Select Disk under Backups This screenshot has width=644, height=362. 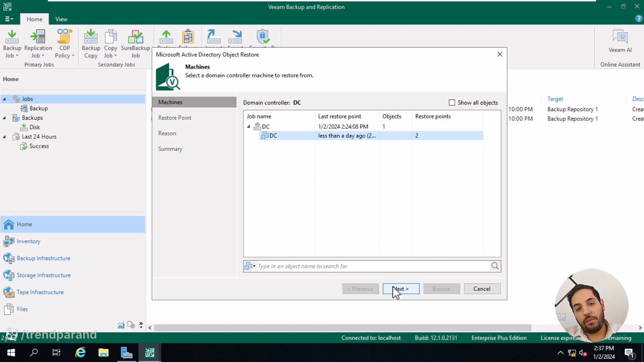(x=35, y=127)
